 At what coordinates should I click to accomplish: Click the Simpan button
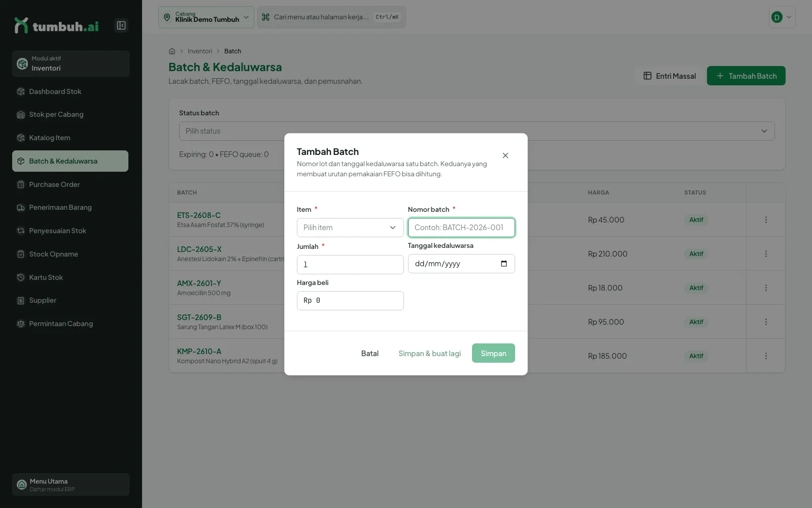point(493,354)
